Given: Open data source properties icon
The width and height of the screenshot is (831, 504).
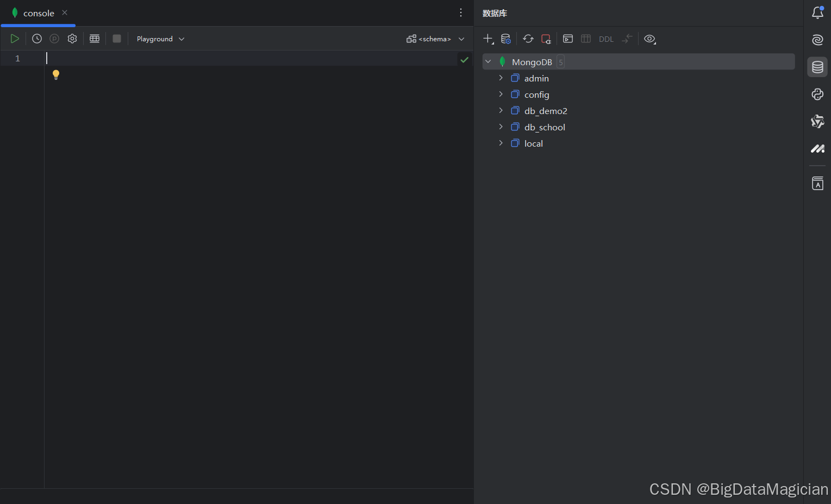Looking at the screenshot, I should [505, 39].
